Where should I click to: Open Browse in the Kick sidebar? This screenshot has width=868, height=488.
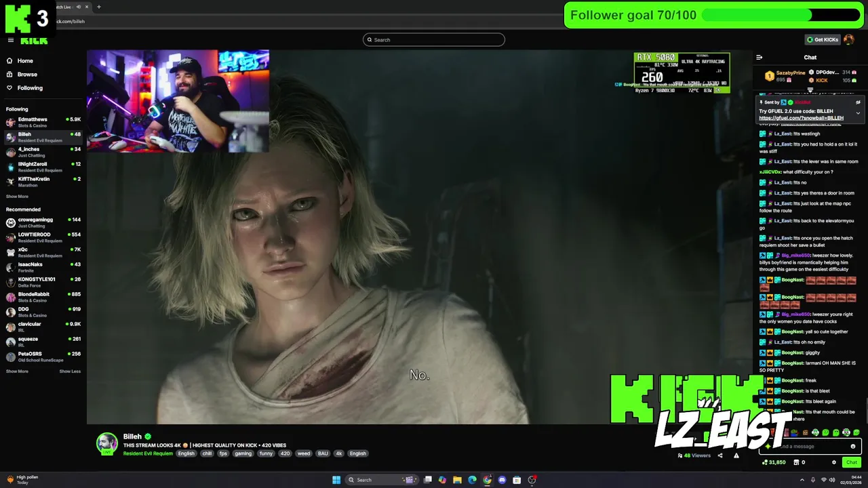[22, 75]
